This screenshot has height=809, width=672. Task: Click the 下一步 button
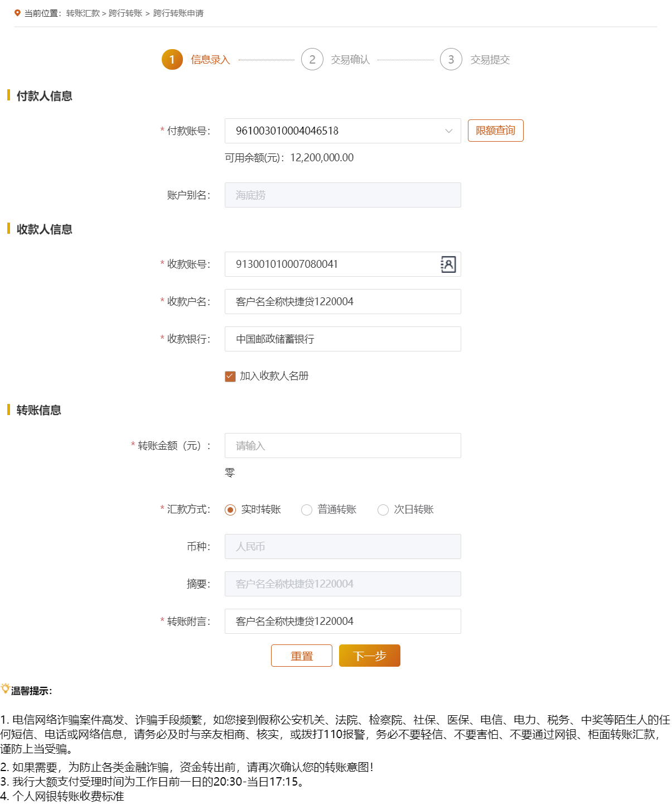pos(369,656)
